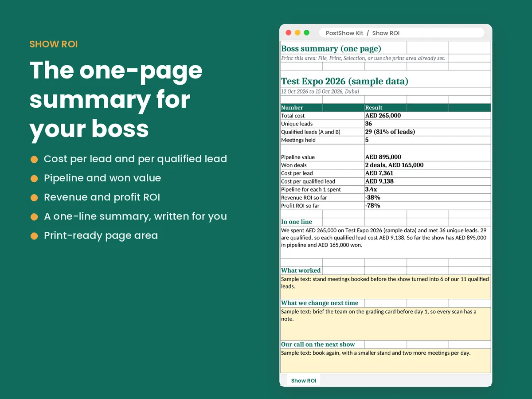Viewport: 532px width, 399px height.
Task: Click the yellow minimize window dot
Action: 297,33
